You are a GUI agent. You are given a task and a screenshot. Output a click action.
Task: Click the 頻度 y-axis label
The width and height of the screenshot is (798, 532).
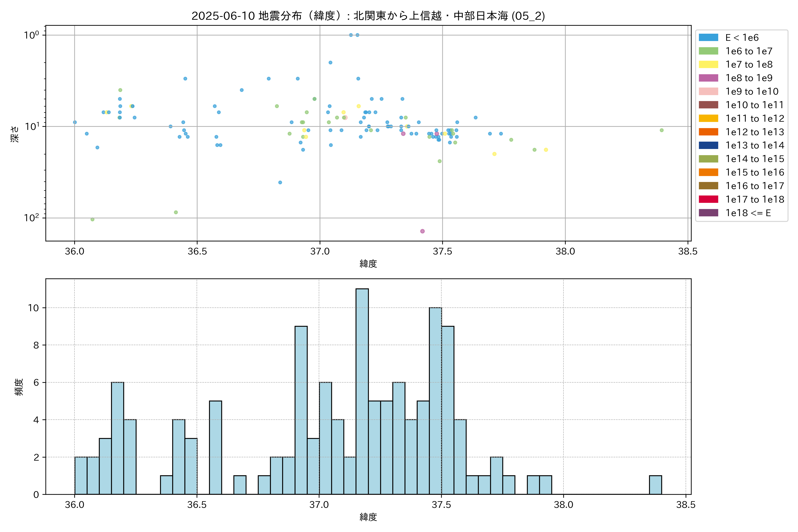19,387
